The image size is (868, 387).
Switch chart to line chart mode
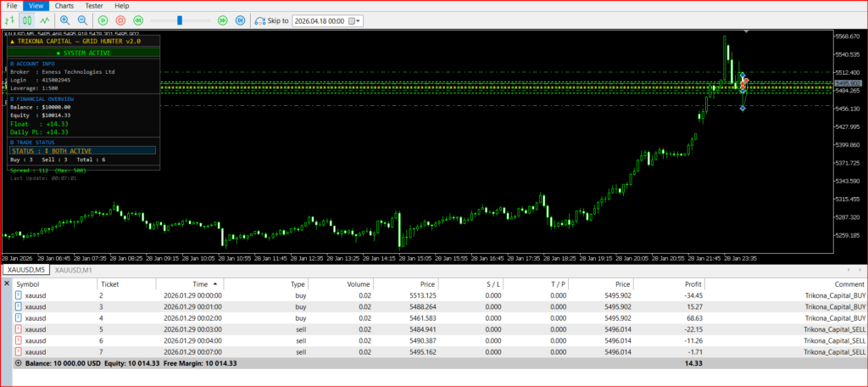[x=44, y=20]
